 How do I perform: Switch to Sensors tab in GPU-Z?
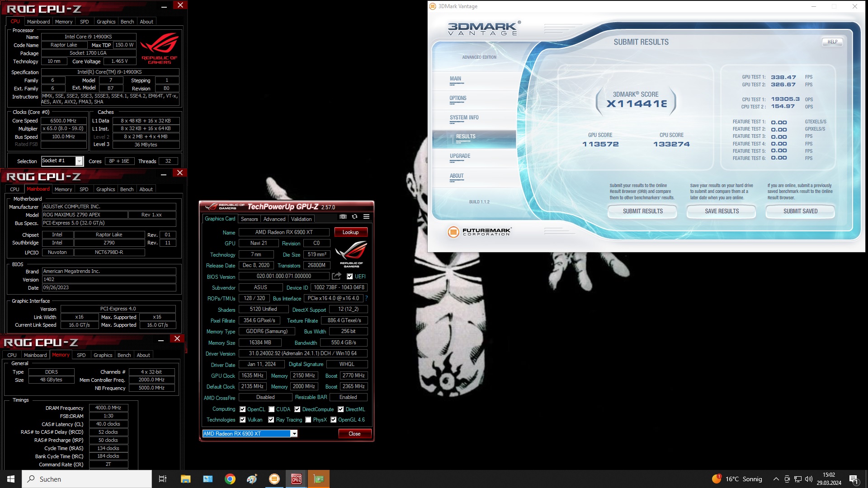pos(249,219)
